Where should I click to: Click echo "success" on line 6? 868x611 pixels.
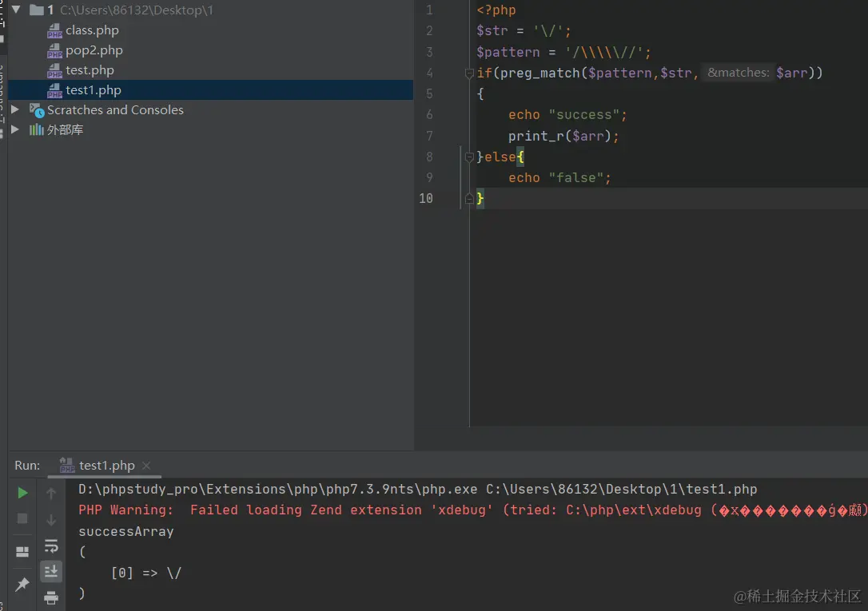(567, 115)
